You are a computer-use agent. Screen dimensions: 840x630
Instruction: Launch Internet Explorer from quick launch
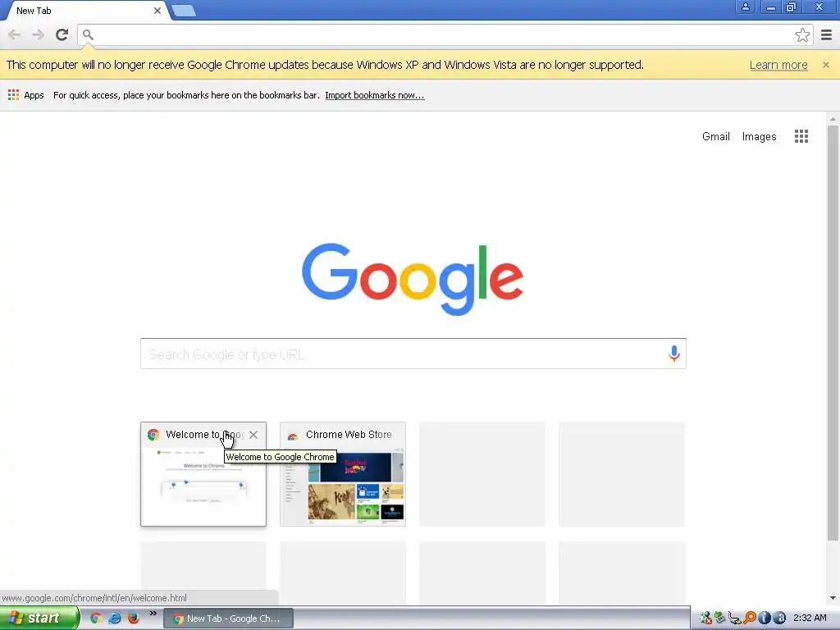(115, 618)
